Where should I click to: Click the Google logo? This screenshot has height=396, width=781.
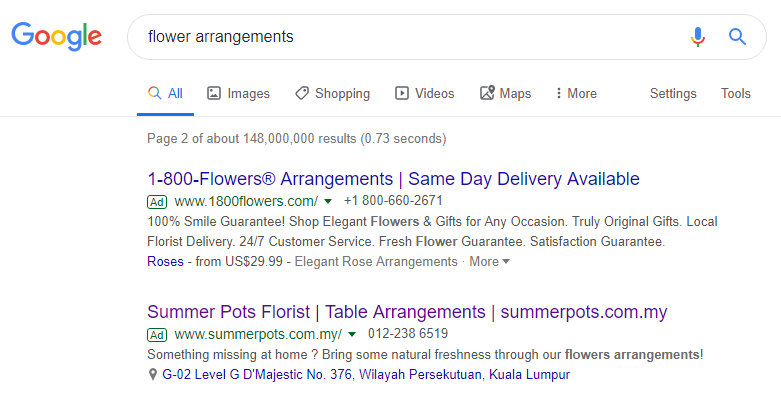pos(56,36)
